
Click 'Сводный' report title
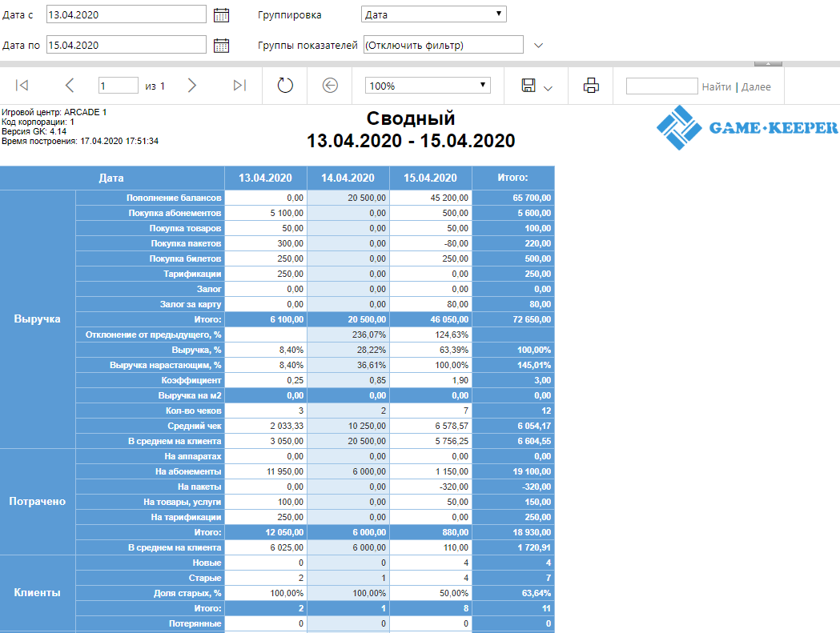411,118
